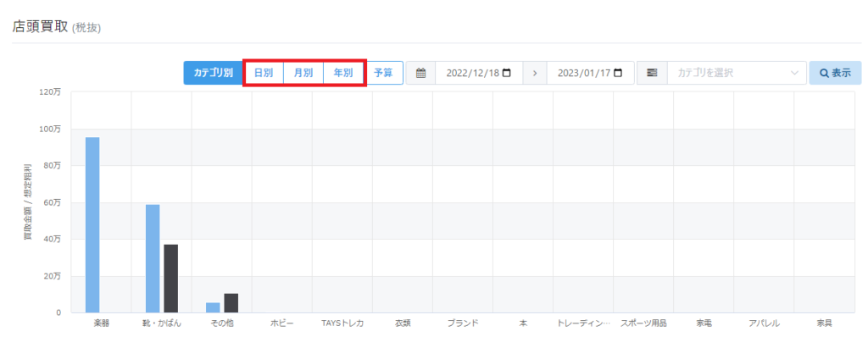This screenshot has height=337, width=868.
Task: Switch to 日別 daily view
Action: click(264, 73)
